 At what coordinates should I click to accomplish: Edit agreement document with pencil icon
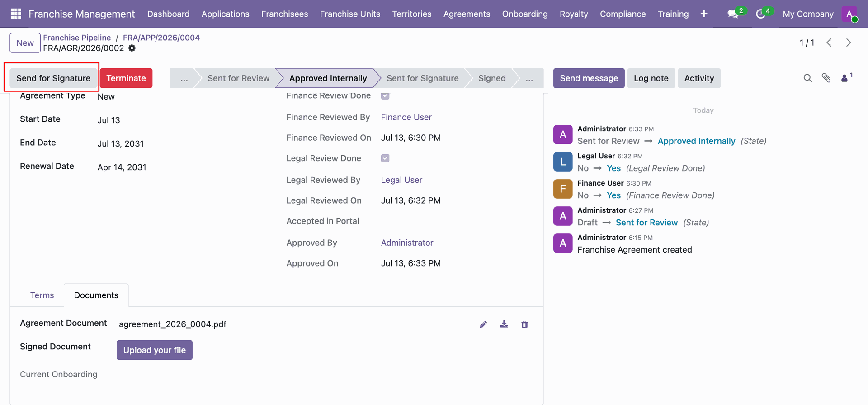[x=483, y=324]
